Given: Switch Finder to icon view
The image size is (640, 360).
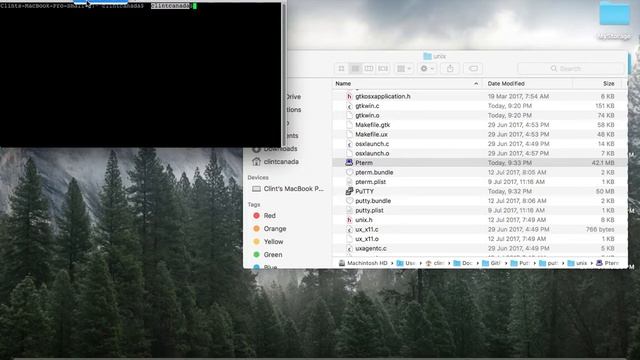Looking at the screenshot, I should click(342, 69).
